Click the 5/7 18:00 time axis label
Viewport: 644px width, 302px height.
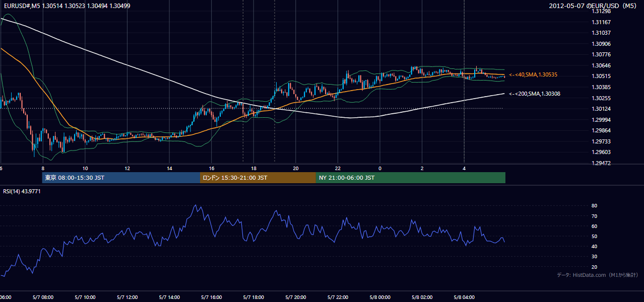pyautogui.click(x=253, y=297)
